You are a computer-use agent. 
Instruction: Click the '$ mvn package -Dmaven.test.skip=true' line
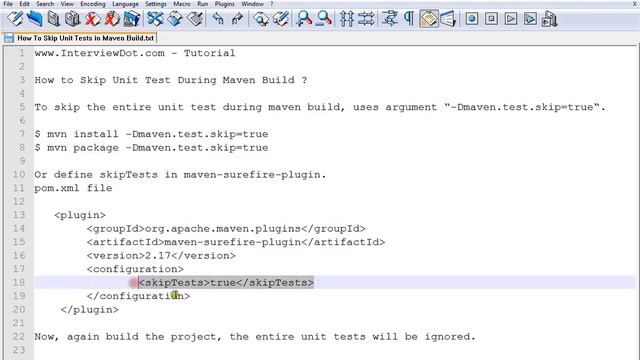tap(151, 147)
